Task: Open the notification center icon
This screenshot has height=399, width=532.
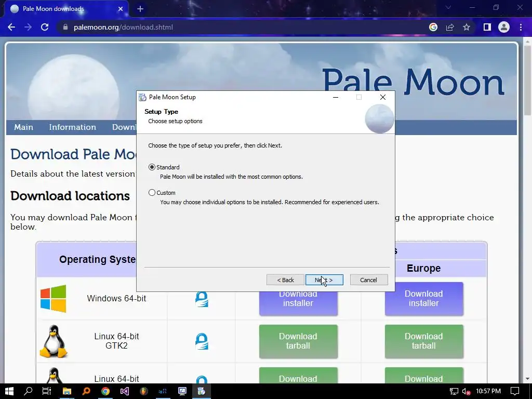Action: point(515,391)
